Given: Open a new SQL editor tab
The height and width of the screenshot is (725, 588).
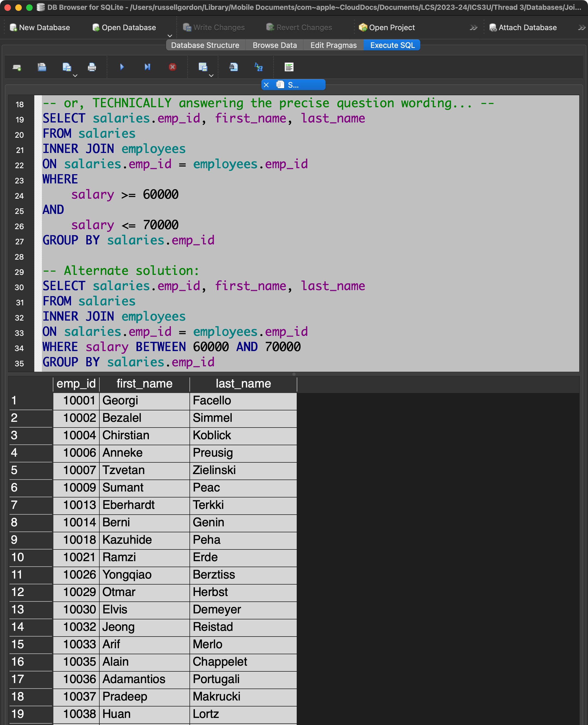Looking at the screenshot, I should 17,67.
